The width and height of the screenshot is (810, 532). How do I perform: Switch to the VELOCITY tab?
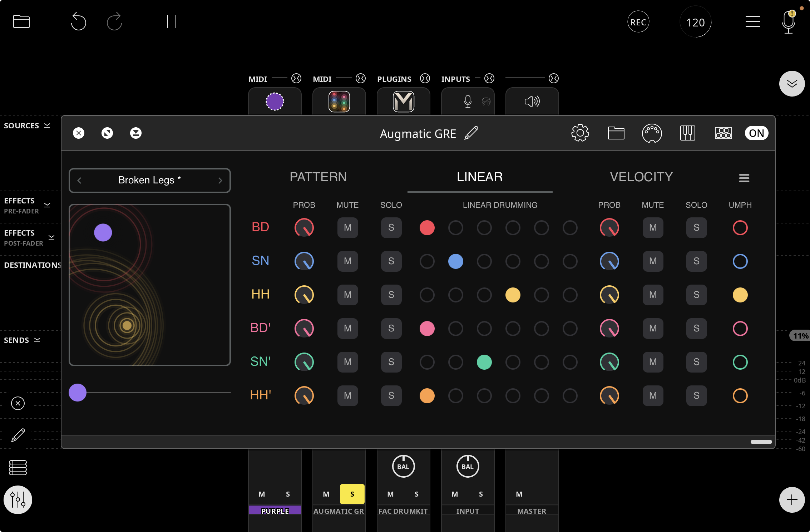pyautogui.click(x=641, y=177)
